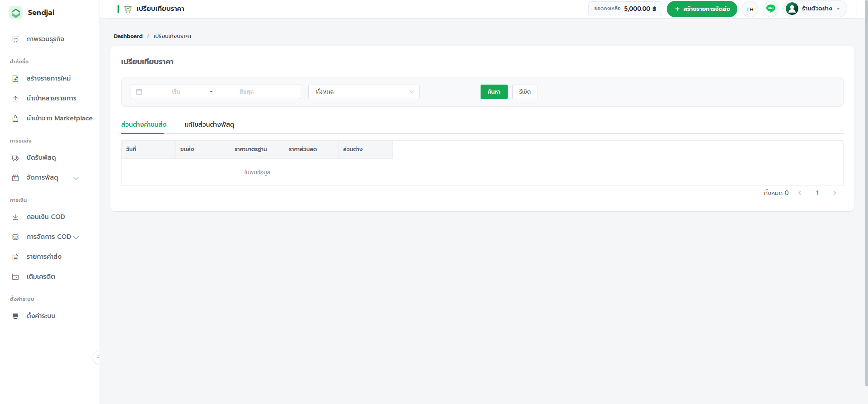Viewport: 868px width, 404px height.
Task: Select page 1 in pagination
Action: click(817, 193)
